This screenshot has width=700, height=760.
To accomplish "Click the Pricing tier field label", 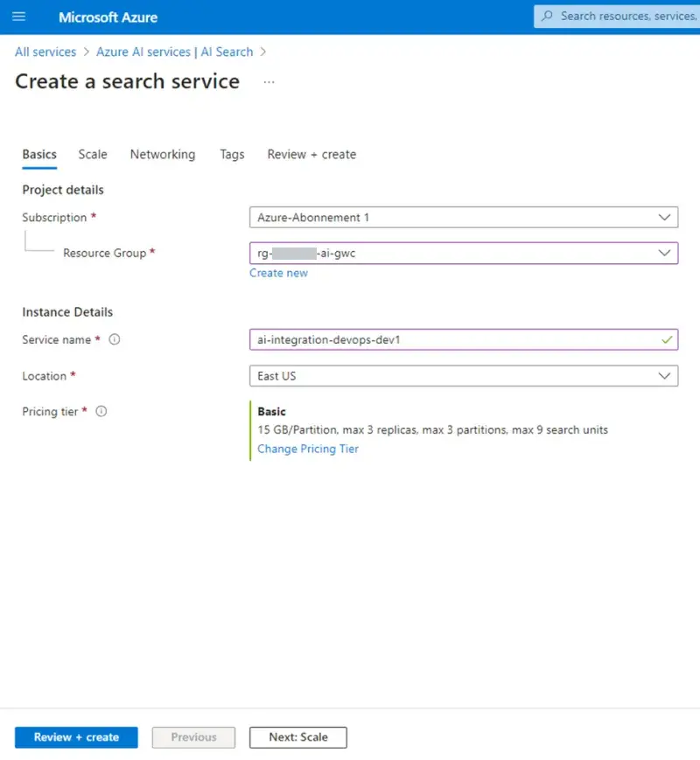I will pyautogui.click(x=50, y=412).
